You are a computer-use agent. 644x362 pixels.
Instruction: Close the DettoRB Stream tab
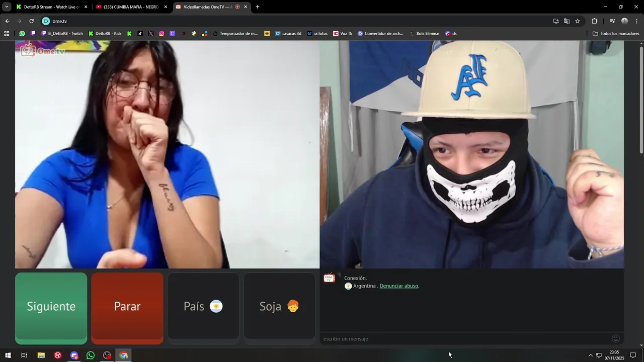86,7
